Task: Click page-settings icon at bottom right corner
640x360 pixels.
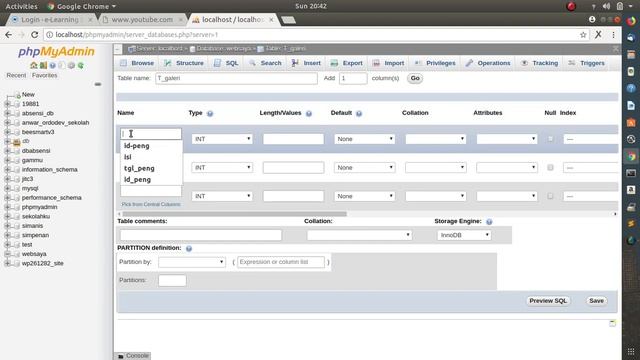Action: coord(612,323)
